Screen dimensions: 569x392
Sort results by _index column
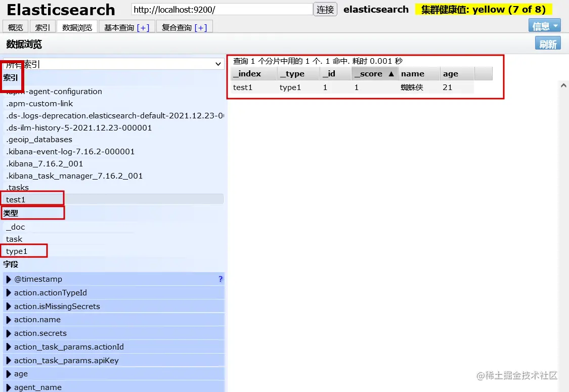coord(254,74)
